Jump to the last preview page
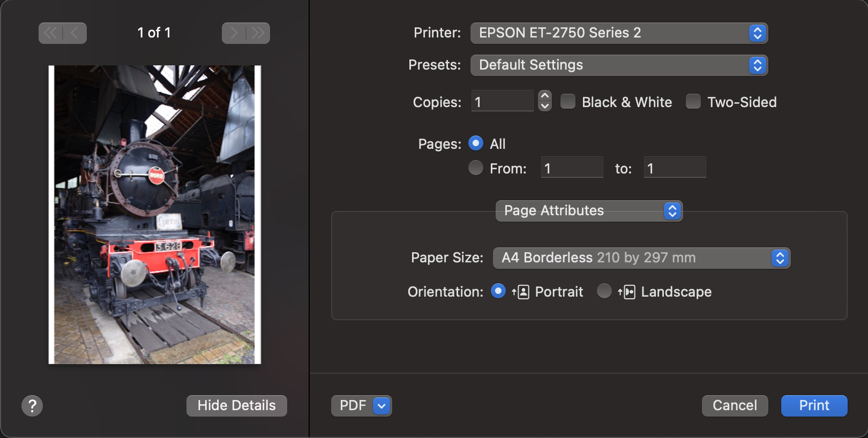The height and width of the screenshot is (438, 868). (x=258, y=33)
